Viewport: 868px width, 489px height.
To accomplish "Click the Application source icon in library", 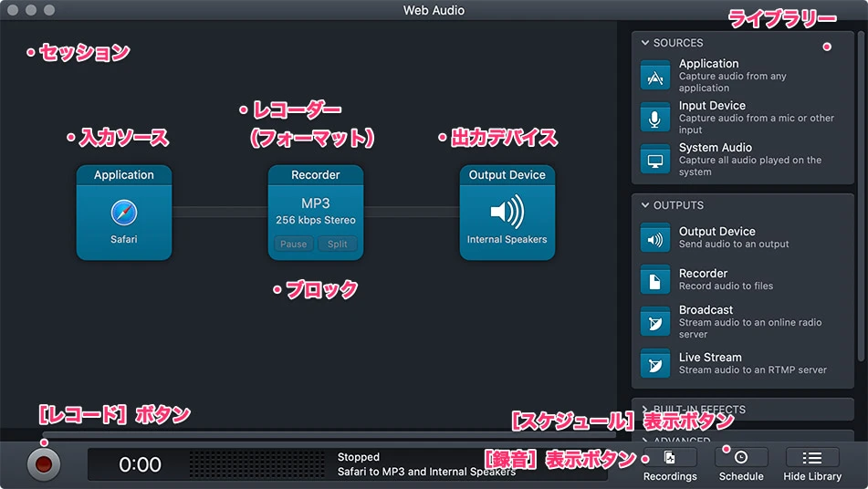I will [655, 76].
